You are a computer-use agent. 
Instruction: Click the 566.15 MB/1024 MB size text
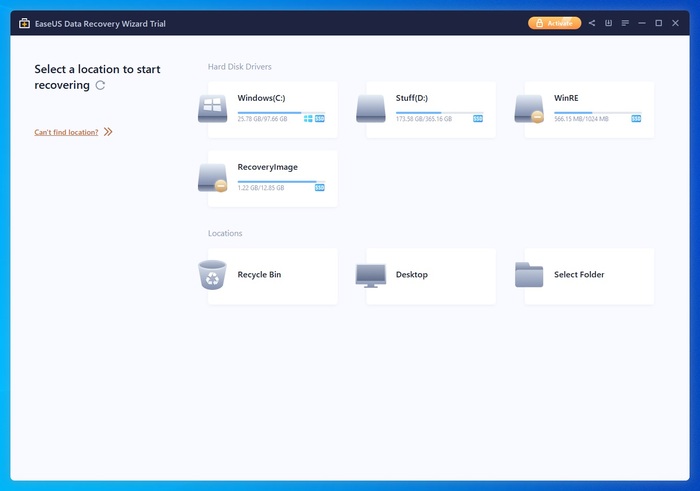point(581,119)
